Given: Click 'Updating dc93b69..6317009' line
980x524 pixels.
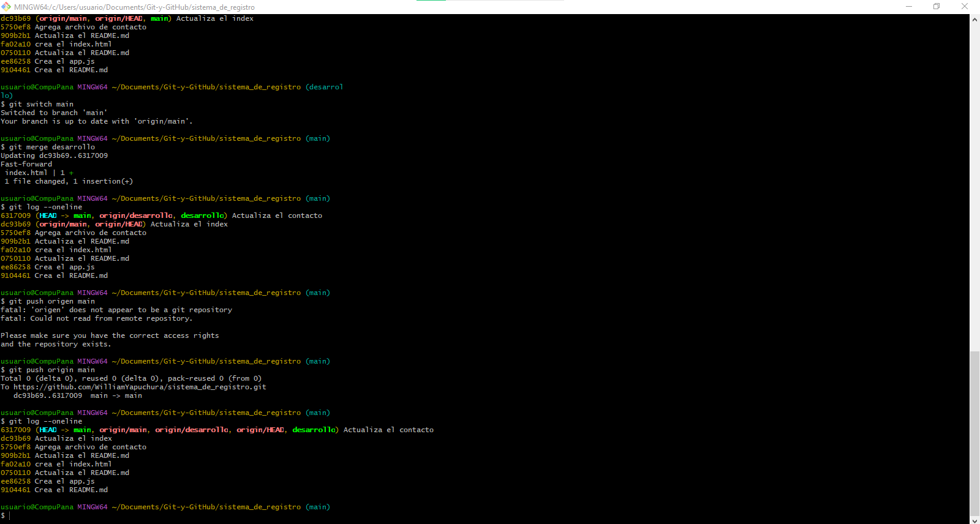Looking at the screenshot, I should click(x=54, y=155).
